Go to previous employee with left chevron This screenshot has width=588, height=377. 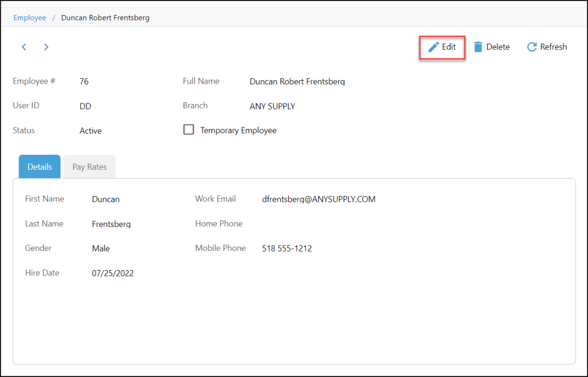tap(24, 47)
